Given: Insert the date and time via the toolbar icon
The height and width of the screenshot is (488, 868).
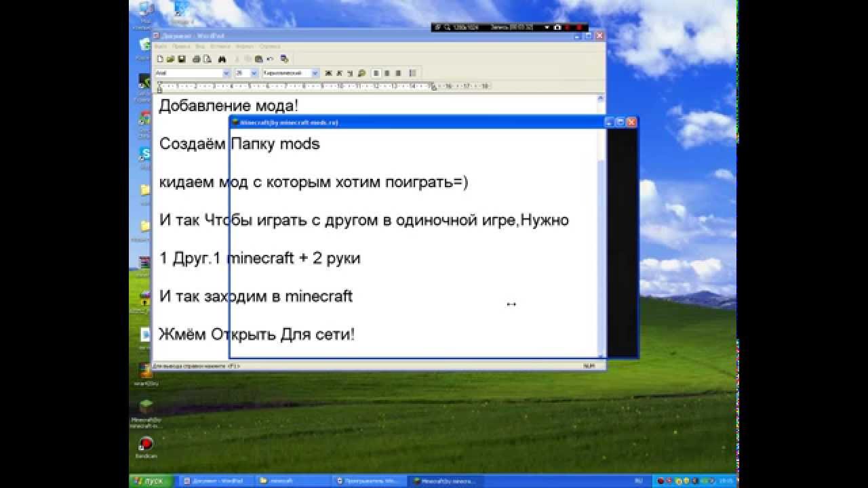Looking at the screenshot, I should tap(284, 59).
